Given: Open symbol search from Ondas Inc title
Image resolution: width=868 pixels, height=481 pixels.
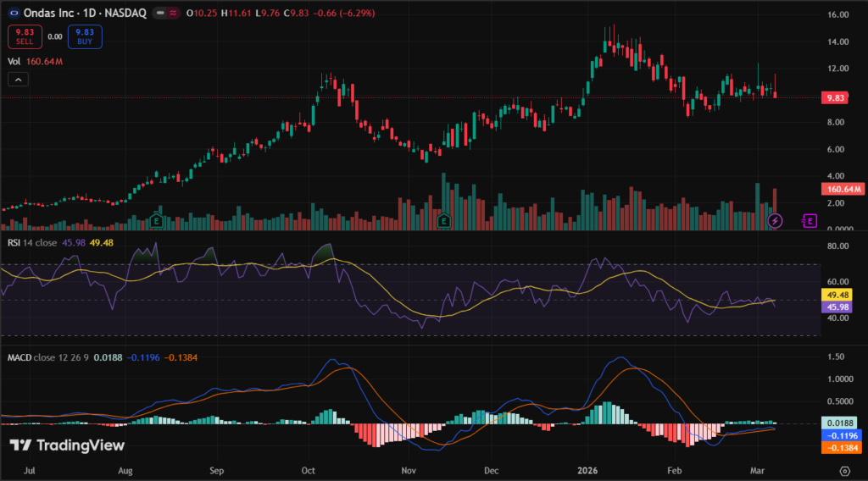Looking at the screenshot, I should (x=46, y=14).
